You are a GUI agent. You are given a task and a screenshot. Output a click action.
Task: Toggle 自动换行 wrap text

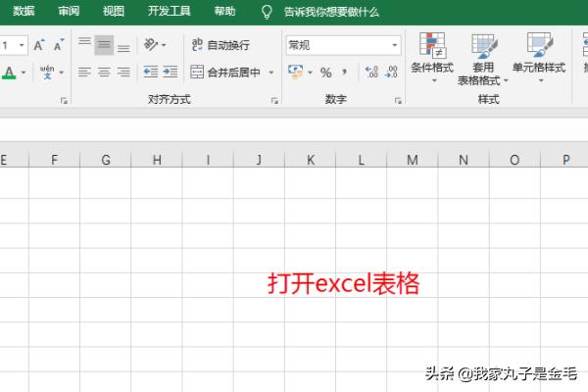220,45
